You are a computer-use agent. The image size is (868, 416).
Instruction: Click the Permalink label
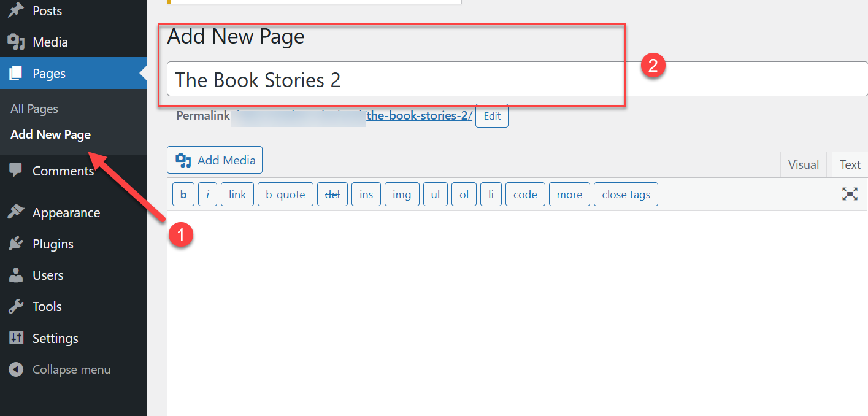coord(203,115)
